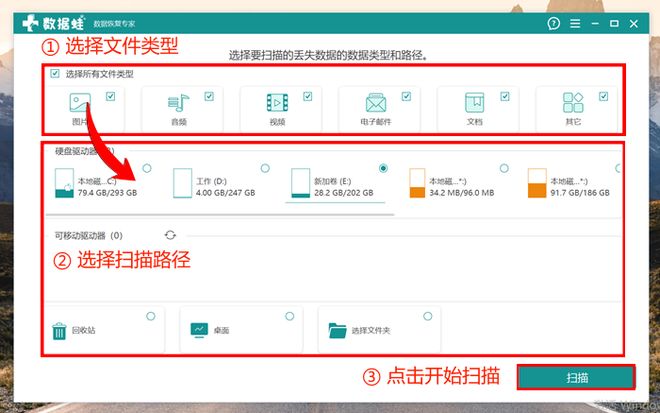Click the 新加卷 (E:) drive icon
The height and width of the screenshot is (413, 660).
point(301,183)
